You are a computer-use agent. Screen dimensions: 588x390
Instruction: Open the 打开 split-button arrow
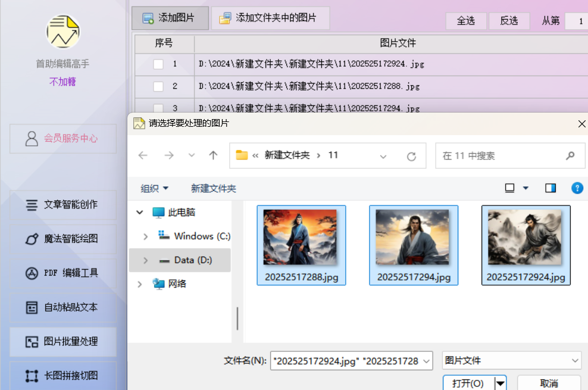coord(501,383)
